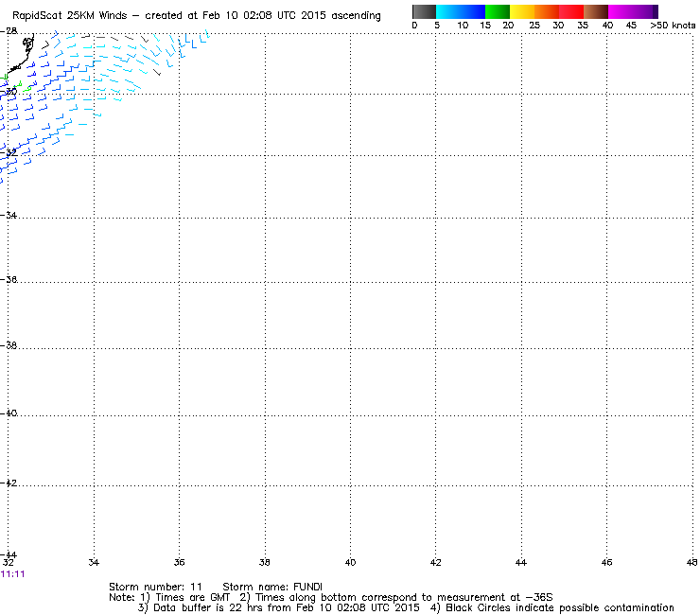Click the orange 25-30 knots color segment
Viewport: 700px width, 615px height.
click(x=547, y=11)
